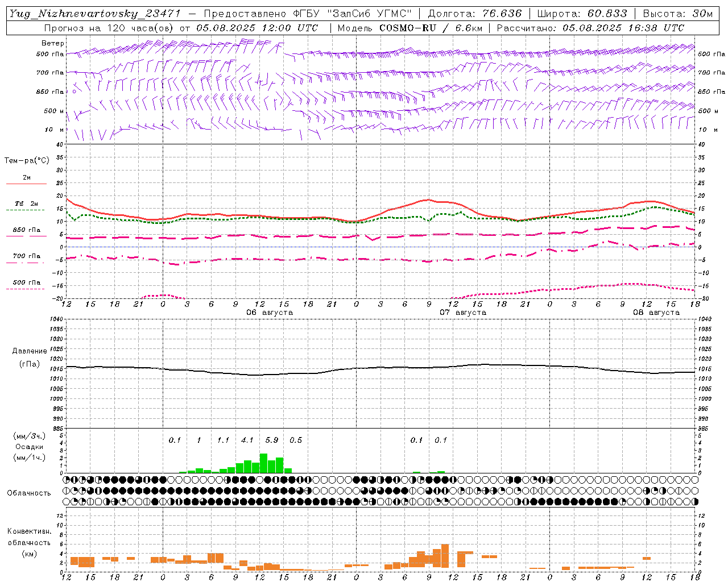Click the Td 2м legend entry

pyautogui.click(x=27, y=203)
